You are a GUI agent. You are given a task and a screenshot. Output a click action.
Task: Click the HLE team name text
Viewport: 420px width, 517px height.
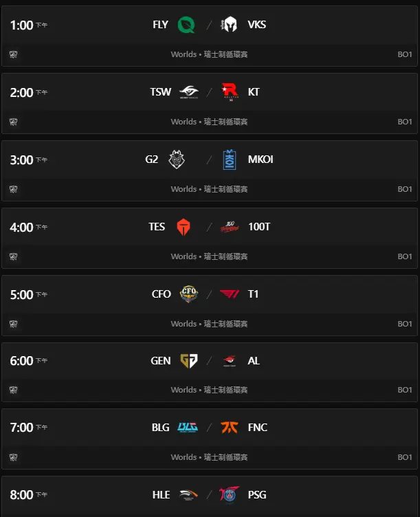161,495
